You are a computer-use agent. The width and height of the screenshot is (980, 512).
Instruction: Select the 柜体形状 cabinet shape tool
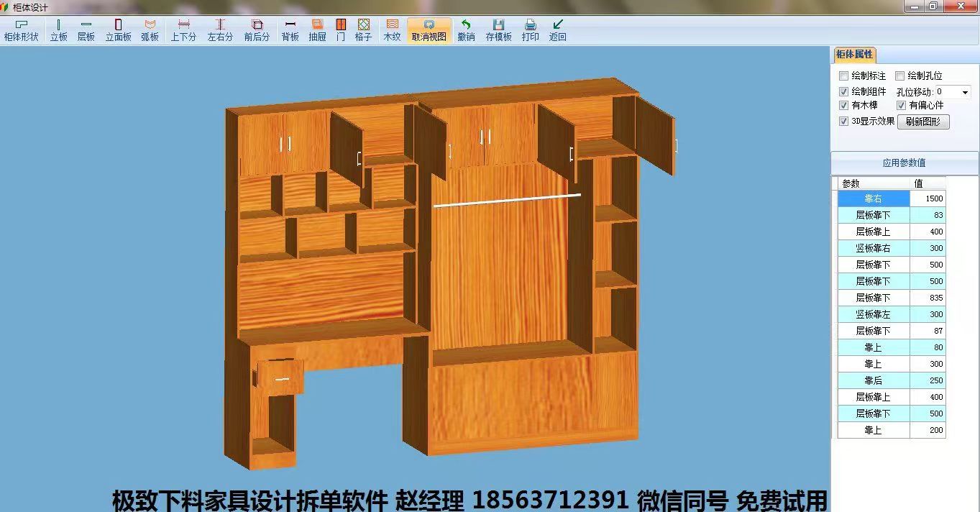(21, 30)
